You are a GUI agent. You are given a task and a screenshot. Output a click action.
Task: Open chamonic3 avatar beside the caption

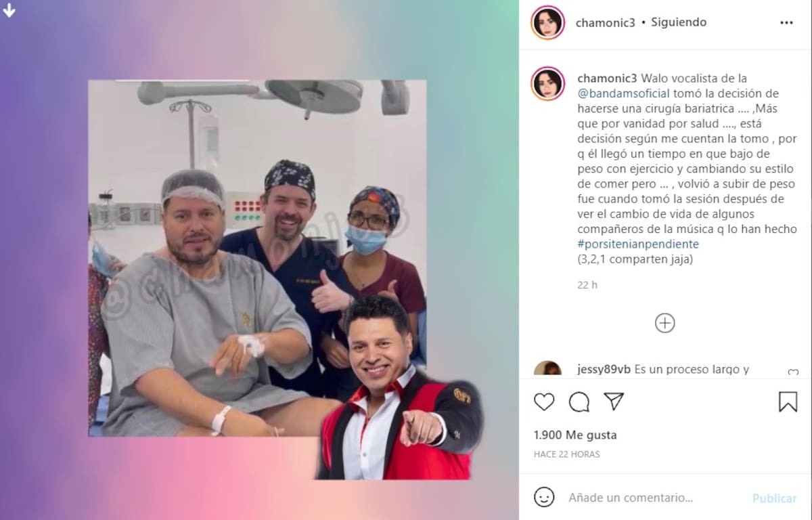547,84
